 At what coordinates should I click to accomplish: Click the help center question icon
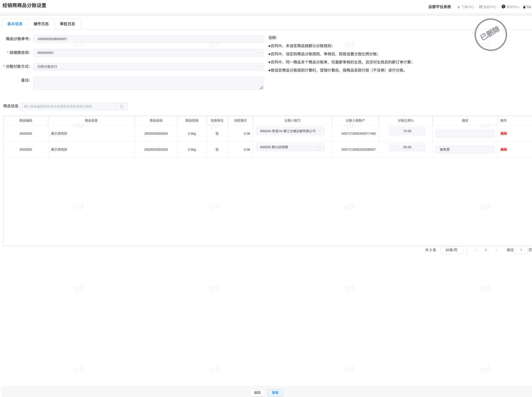503,7
